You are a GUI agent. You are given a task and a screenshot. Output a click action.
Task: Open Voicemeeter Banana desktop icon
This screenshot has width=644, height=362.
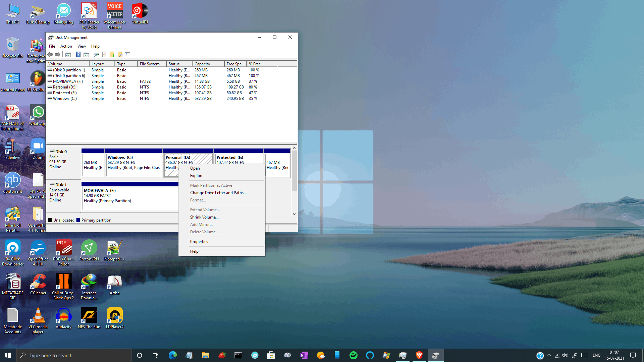[x=114, y=16]
